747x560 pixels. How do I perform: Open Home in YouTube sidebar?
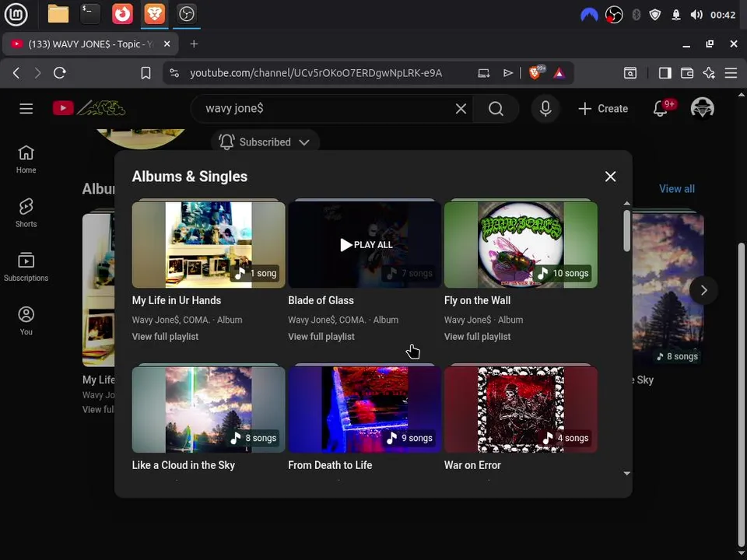pos(26,159)
